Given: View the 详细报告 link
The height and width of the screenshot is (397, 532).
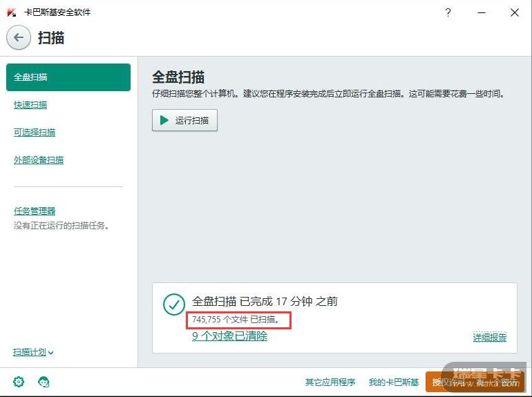Looking at the screenshot, I should coord(490,338).
